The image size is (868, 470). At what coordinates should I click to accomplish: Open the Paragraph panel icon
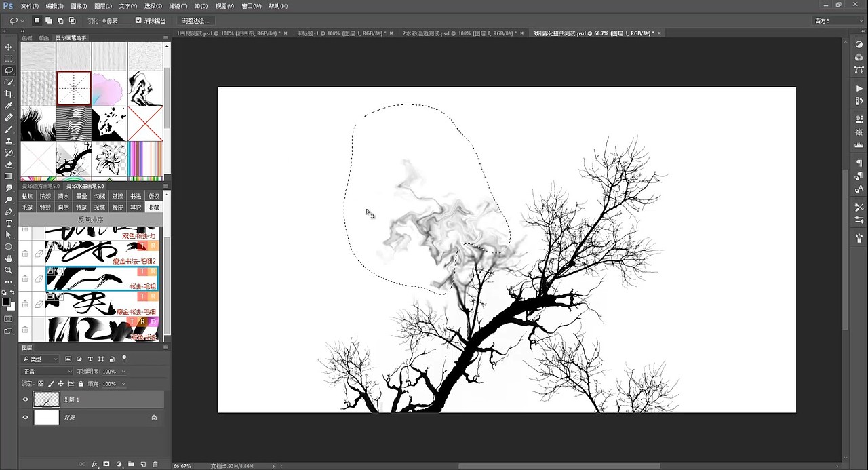[x=859, y=163]
